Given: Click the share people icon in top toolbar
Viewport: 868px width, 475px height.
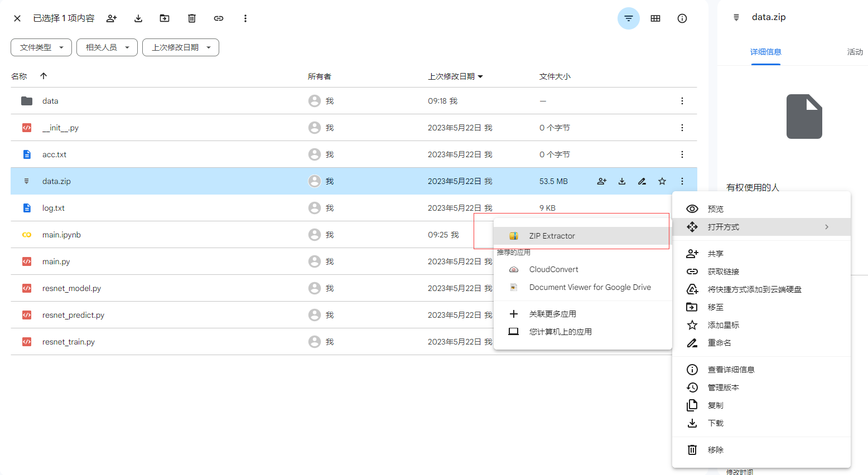Looking at the screenshot, I should pyautogui.click(x=112, y=18).
